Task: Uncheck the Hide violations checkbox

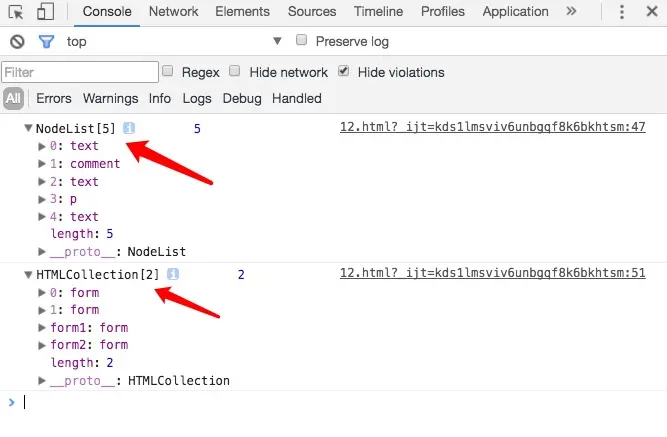Action: 344,71
